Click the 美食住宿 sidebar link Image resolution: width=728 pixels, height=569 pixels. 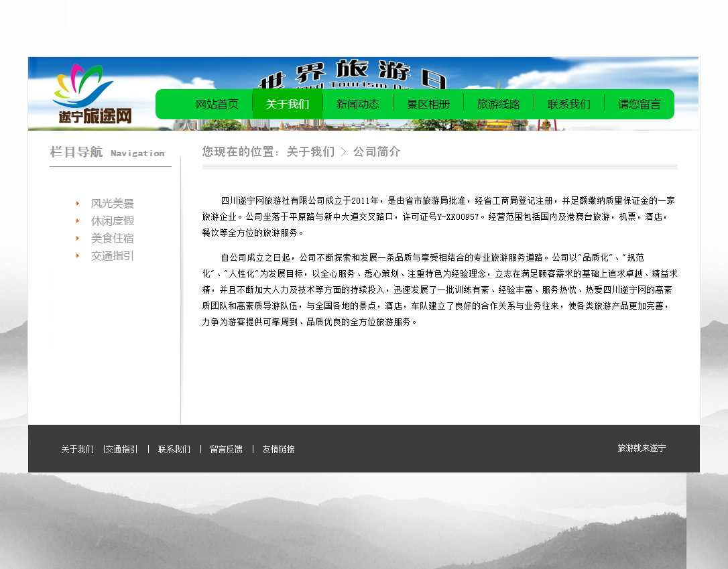click(x=112, y=239)
